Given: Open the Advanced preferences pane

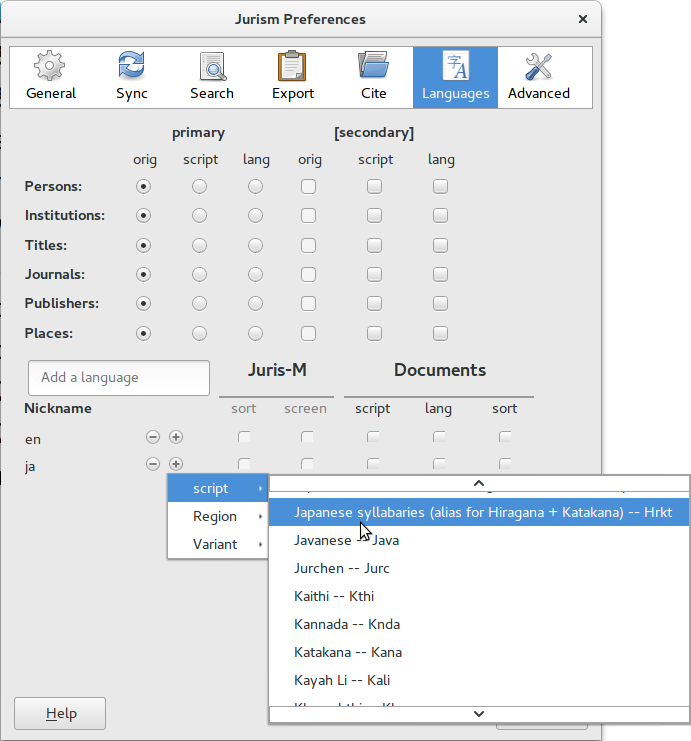Looking at the screenshot, I should click(539, 78).
